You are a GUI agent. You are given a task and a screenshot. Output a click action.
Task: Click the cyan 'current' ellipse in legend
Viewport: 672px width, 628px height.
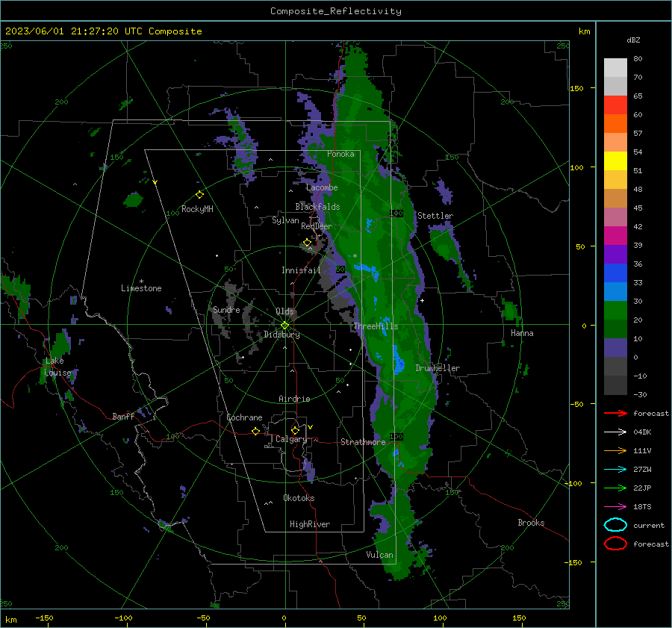pyautogui.click(x=615, y=525)
